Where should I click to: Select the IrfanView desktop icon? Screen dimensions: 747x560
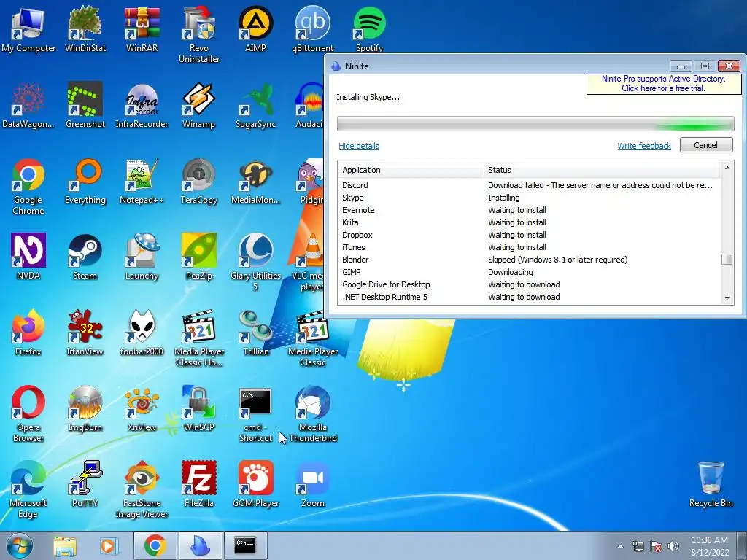85,332
